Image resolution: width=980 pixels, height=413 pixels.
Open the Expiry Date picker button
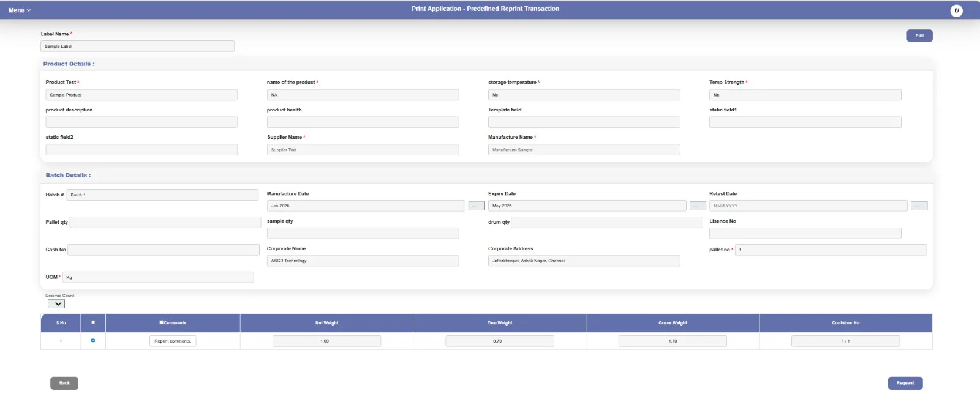[698, 206]
